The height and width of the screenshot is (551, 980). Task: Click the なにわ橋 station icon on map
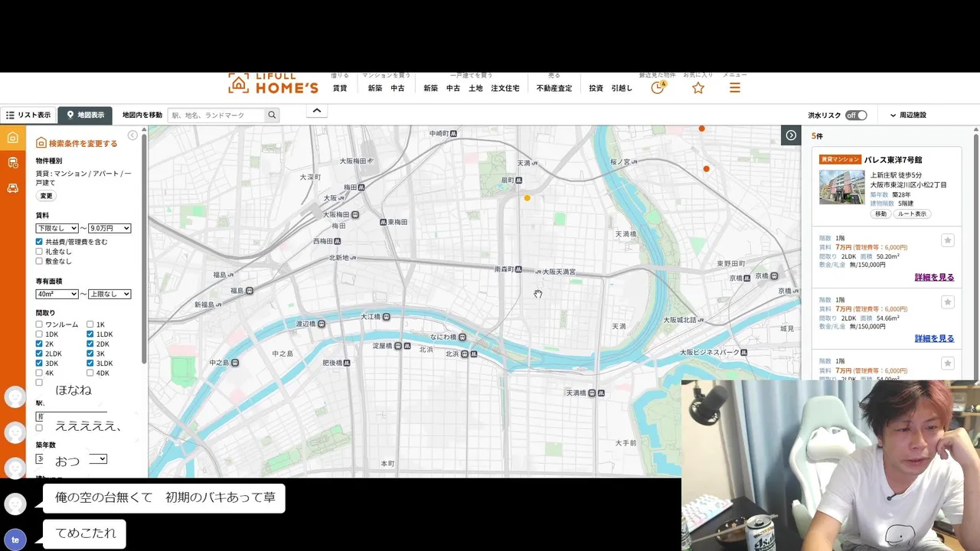coord(463,337)
